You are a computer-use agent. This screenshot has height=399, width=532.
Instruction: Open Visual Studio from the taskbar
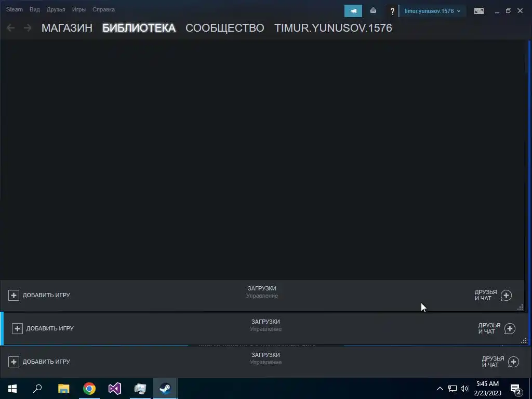click(115, 389)
